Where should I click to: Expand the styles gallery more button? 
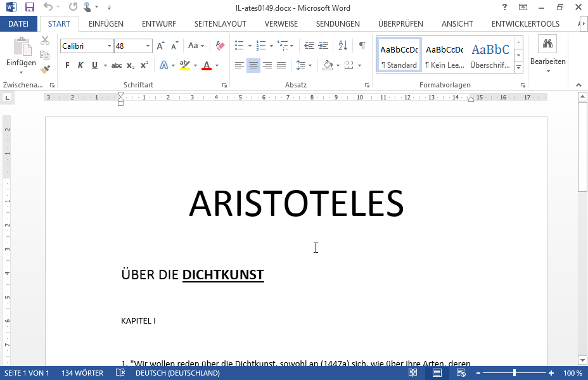click(519, 68)
